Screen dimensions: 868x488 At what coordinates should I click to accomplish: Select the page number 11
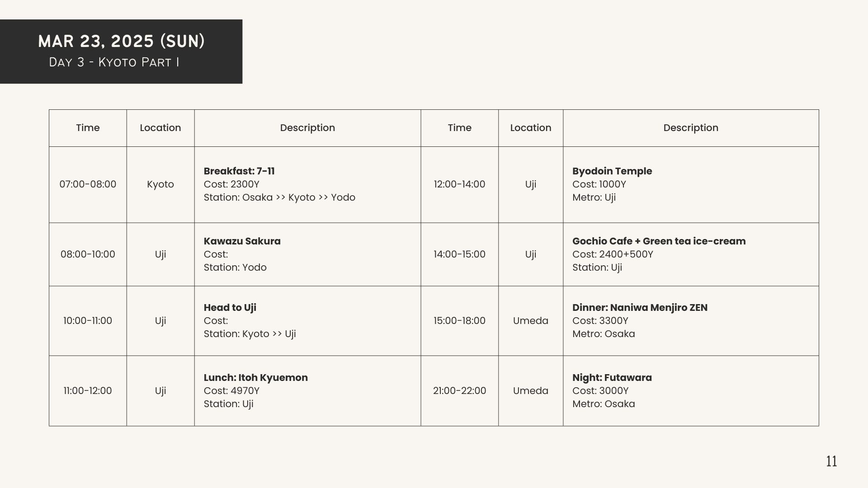[x=831, y=461]
